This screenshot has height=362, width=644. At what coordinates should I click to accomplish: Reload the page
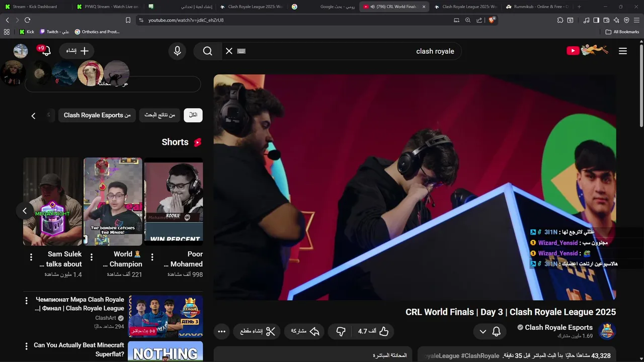pos(27,20)
